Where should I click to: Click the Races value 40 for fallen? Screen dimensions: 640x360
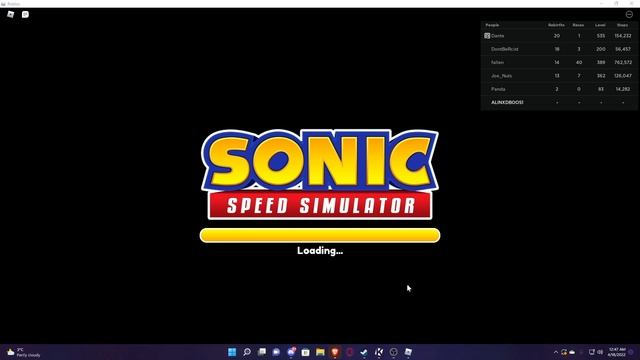click(579, 62)
